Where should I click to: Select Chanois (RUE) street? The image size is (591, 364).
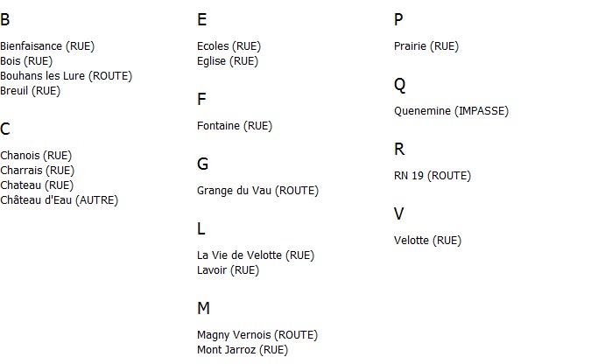(36, 155)
